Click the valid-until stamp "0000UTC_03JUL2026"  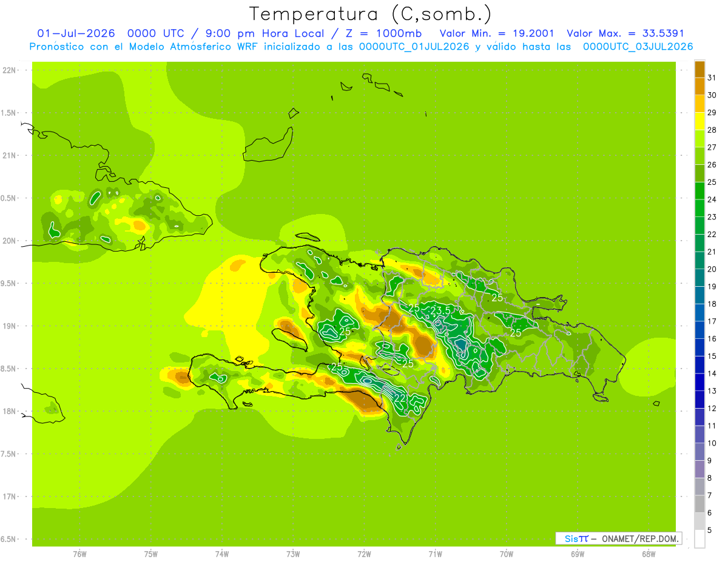[638, 47]
